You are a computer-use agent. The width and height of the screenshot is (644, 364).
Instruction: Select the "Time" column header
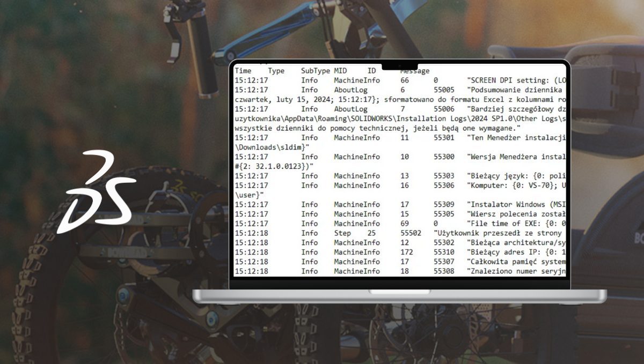(243, 71)
